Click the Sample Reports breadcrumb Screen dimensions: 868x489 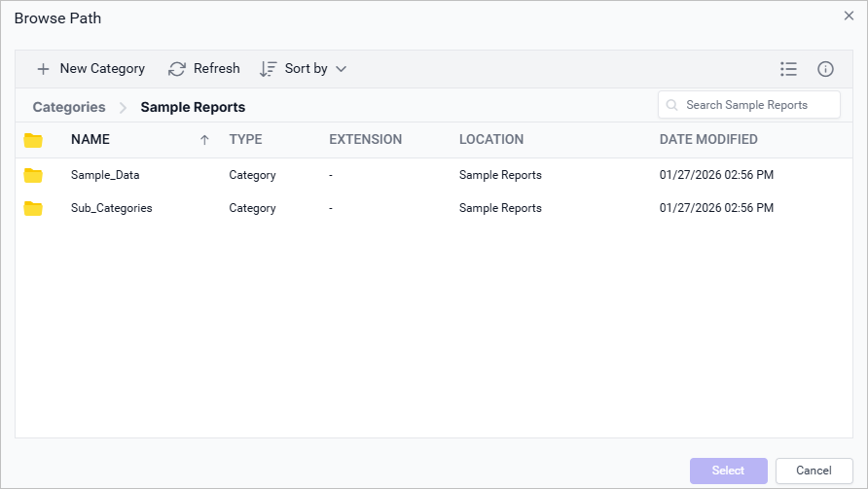[x=193, y=107]
